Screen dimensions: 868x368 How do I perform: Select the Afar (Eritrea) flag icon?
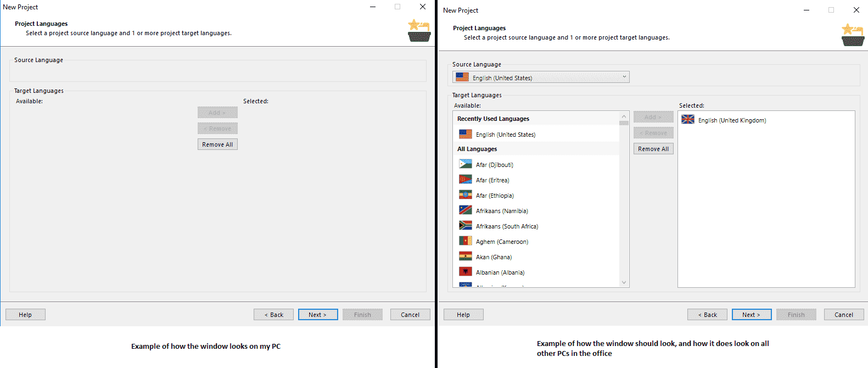pos(466,180)
